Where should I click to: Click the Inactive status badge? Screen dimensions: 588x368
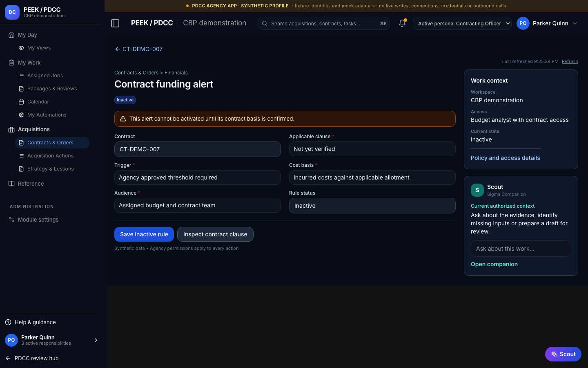tap(125, 100)
